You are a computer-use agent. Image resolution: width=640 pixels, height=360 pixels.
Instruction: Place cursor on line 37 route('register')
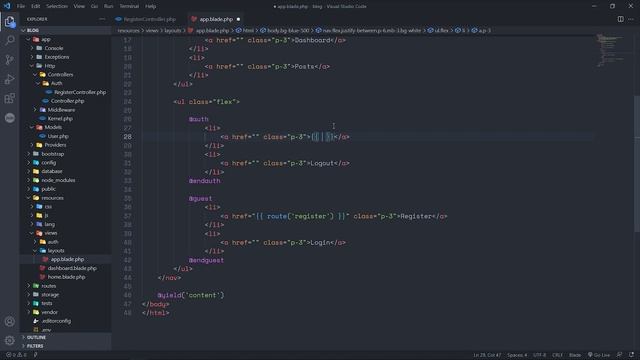[300, 216]
